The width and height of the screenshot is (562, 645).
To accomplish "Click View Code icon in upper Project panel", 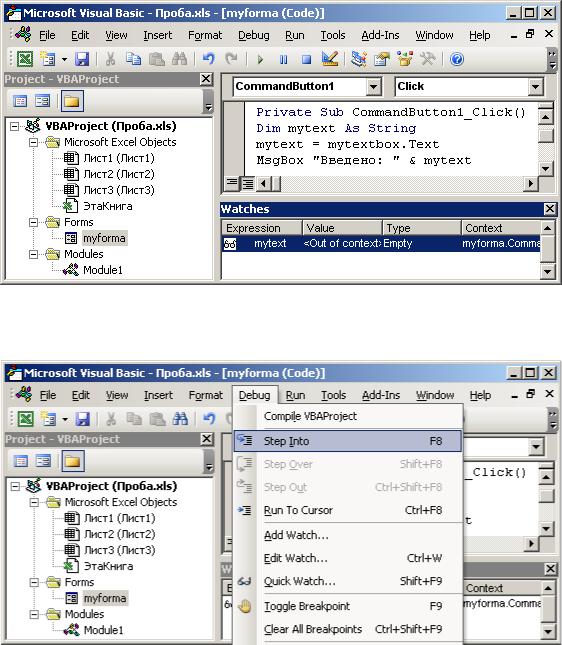I will pyautogui.click(x=20, y=101).
